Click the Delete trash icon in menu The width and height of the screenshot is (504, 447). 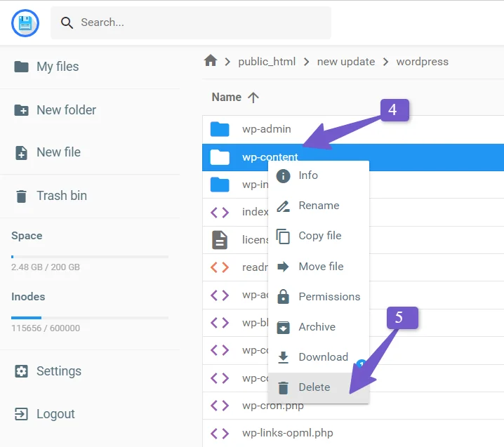(x=283, y=387)
